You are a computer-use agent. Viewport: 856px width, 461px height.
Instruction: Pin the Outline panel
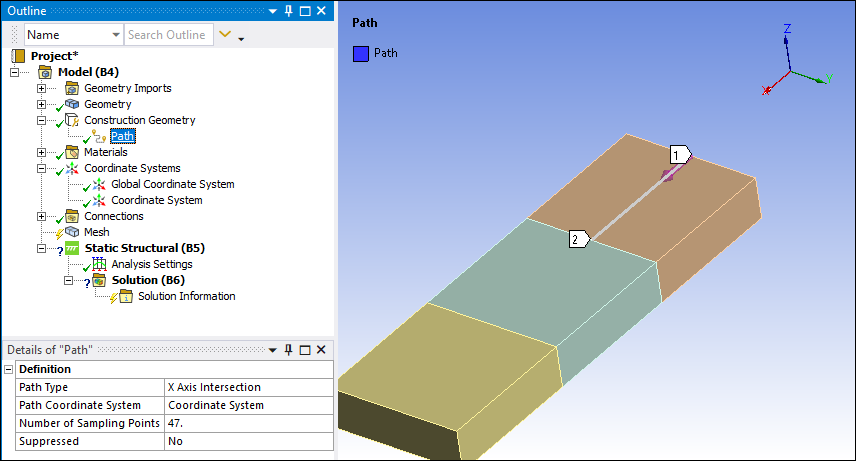click(289, 11)
